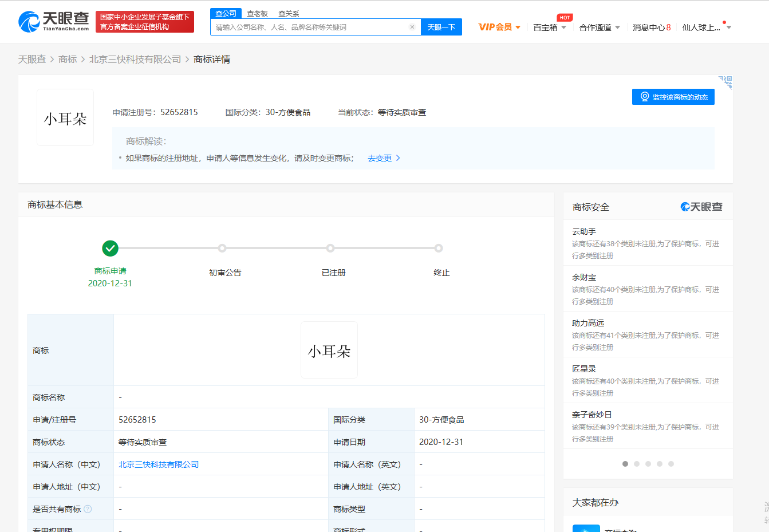This screenshot has height=532, width=769.
Task: Click the 终止 progress step marker
Action: pos(439,248)
